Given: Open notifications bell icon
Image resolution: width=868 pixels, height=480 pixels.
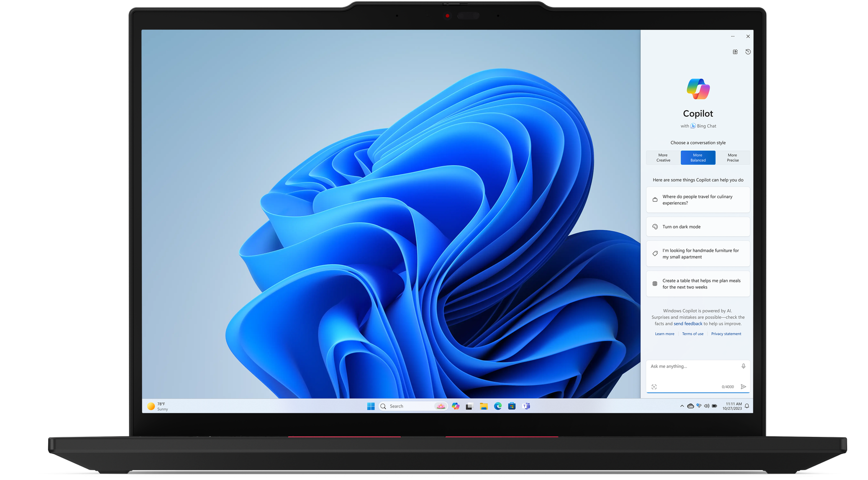Looking at the screenshot, I should pyautogui.click(x=747, y=406).
